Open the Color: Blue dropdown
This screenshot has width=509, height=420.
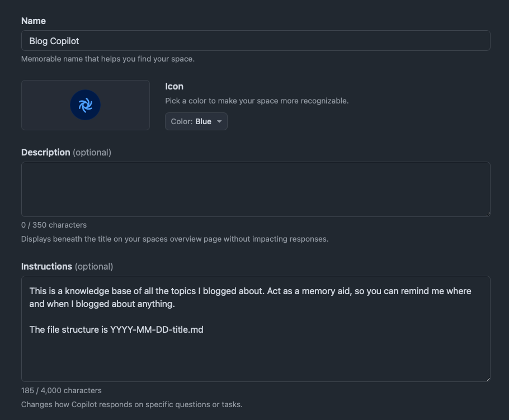[196, 121]
